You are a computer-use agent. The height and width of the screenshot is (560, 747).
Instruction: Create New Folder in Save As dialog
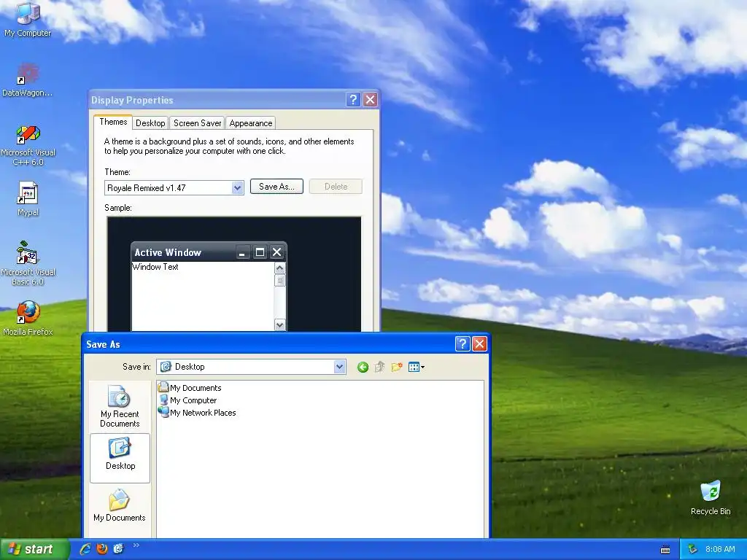(x=396, y=367)
